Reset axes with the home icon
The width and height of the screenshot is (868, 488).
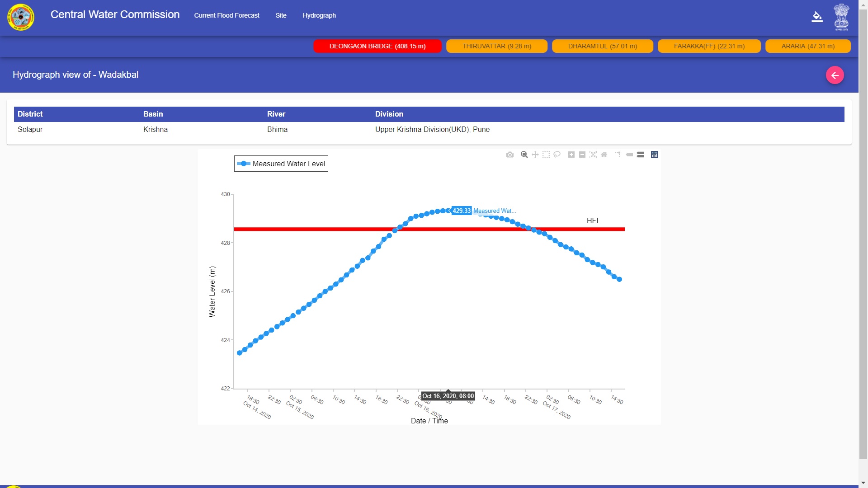click(x=604, y=155)
